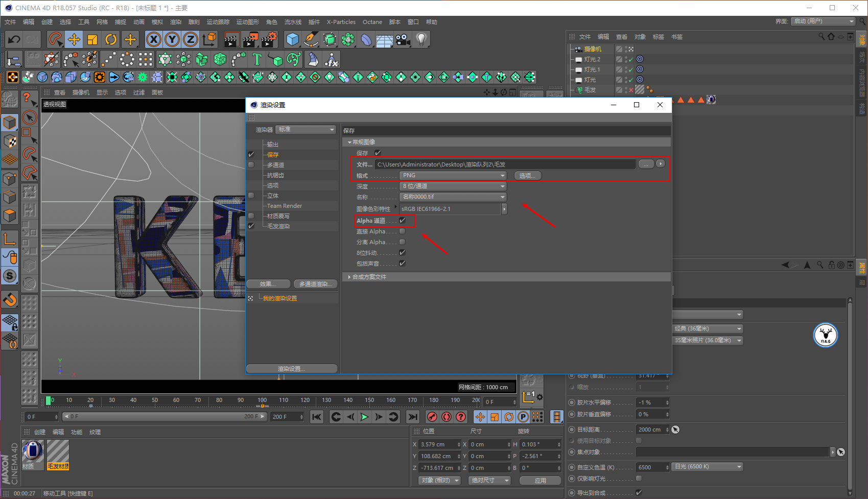Click the Undo arrow icon

14,39
